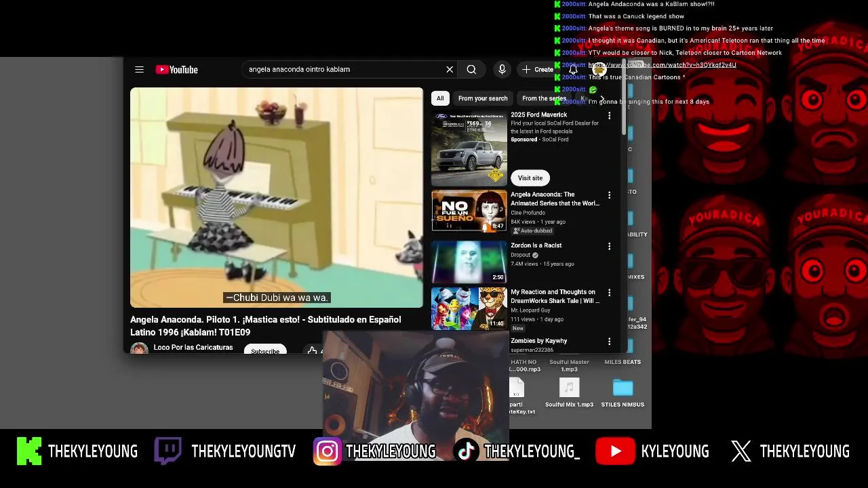Select the 'STILES NIMBUS' desktop folder
Viewport: 868px width, 488px height.
(623, 388)
